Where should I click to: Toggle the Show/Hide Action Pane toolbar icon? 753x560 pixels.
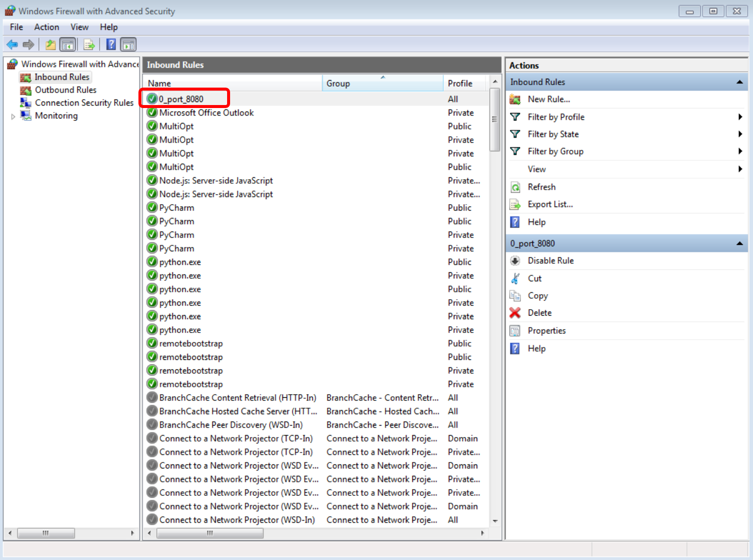point(128,45)
